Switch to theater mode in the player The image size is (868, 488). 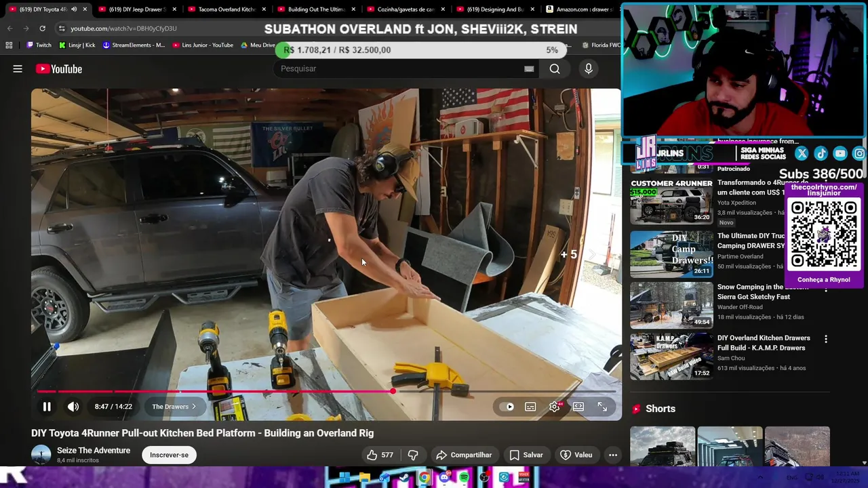578,407
